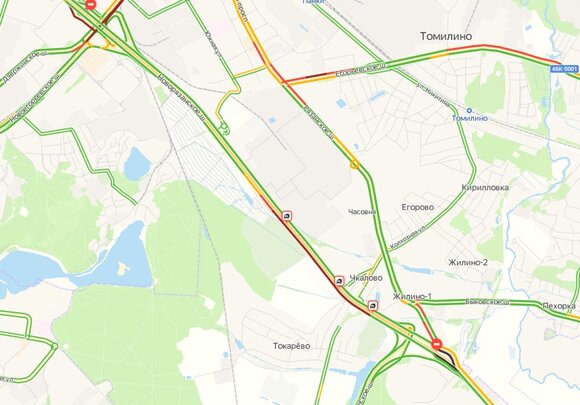This screenshot has width=580, height=405.
Task: Click the Егорово place label
Action: coord(418,207)
